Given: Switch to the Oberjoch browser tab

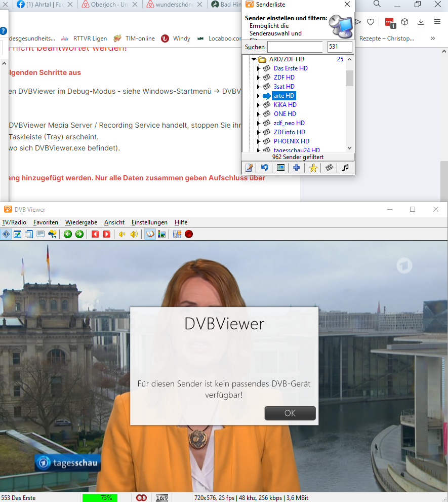Looking at the screenshot, I should [x=109, y=5].
